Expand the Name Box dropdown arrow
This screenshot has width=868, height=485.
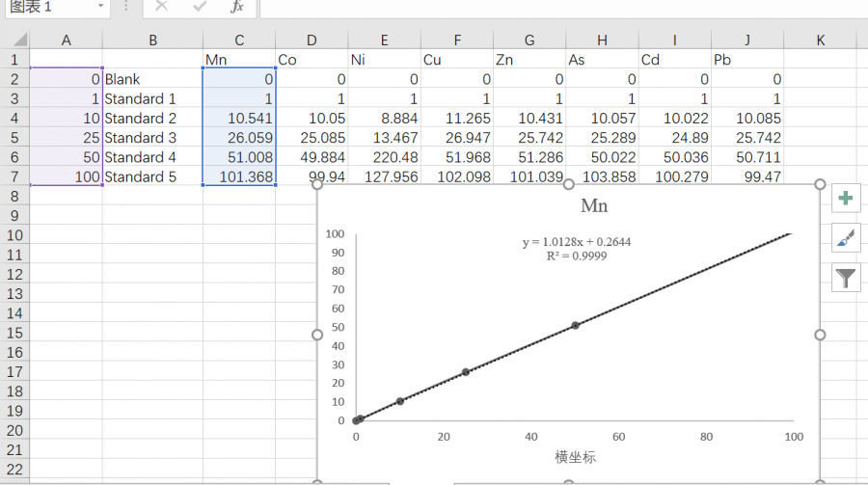[101, 7]
